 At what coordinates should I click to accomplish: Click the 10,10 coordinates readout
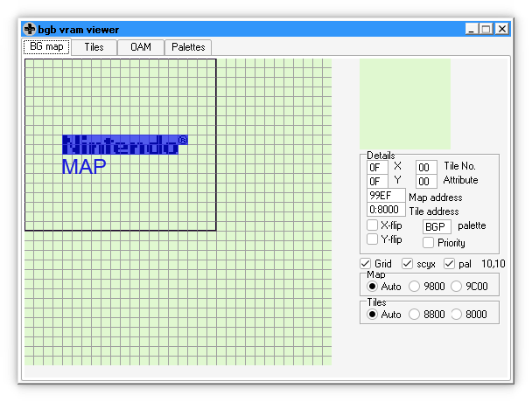[x=493, y=264]
